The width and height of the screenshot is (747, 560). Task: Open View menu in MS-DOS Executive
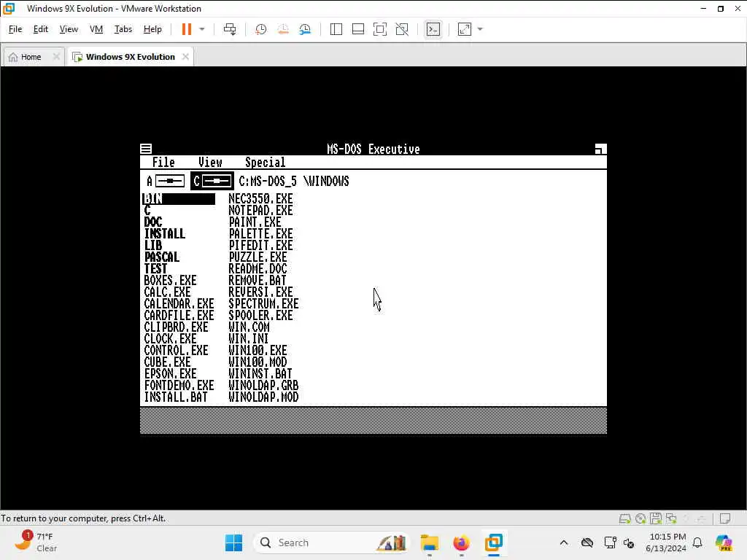click(210, 163)
